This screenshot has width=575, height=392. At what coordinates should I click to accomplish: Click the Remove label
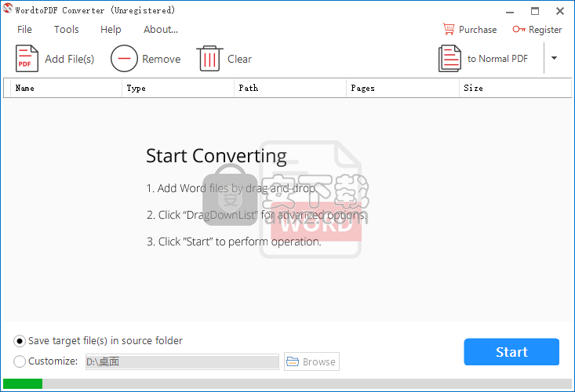[x=162, y=59]
